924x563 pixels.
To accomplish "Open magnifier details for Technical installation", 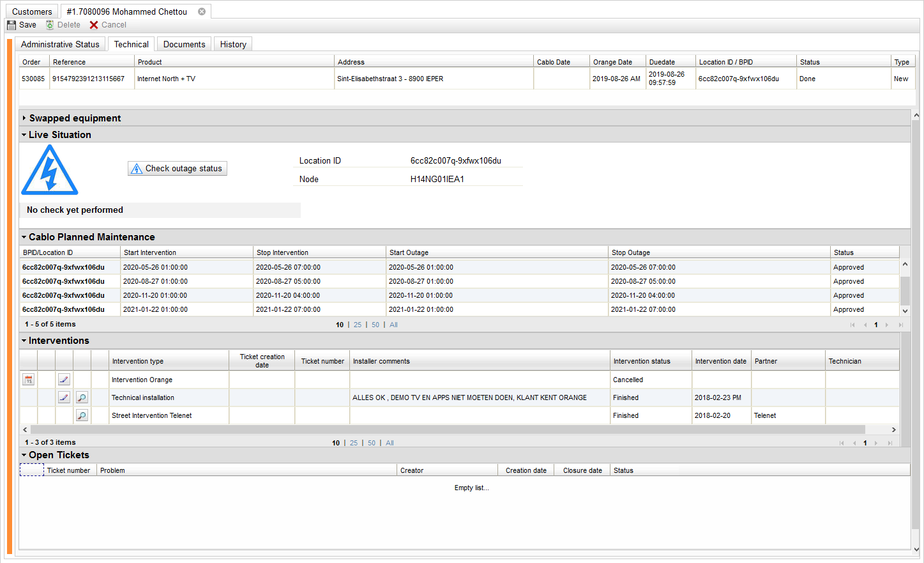I will (82, 397).
